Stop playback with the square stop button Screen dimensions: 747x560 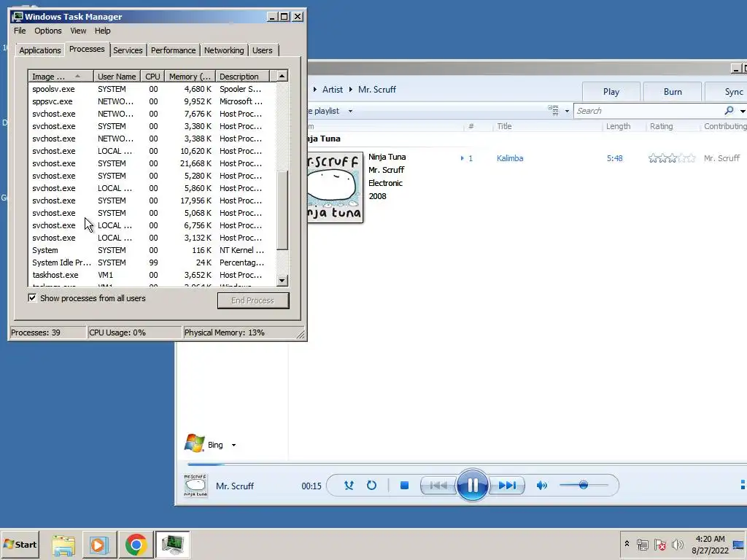(x=404, y=485)
